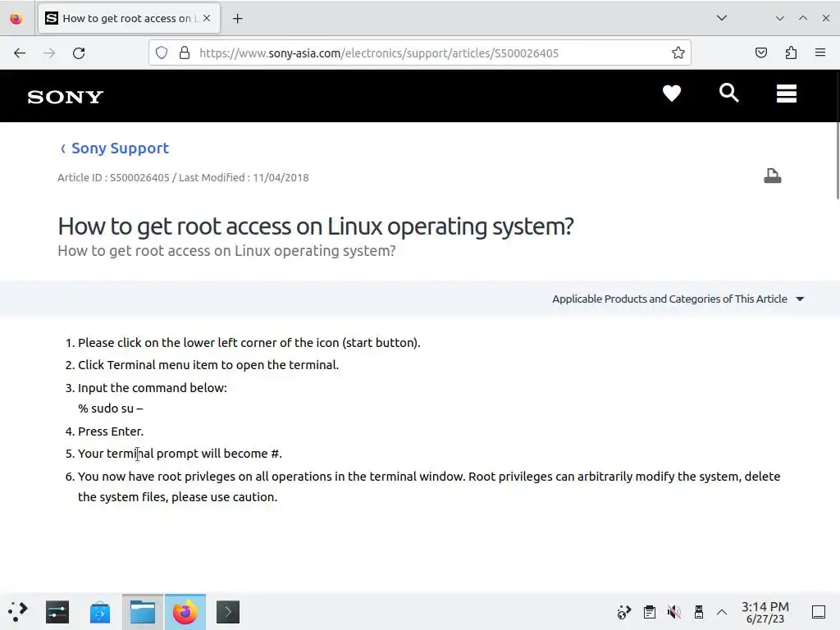Open removable devices tray icon

tap(699, 612)
